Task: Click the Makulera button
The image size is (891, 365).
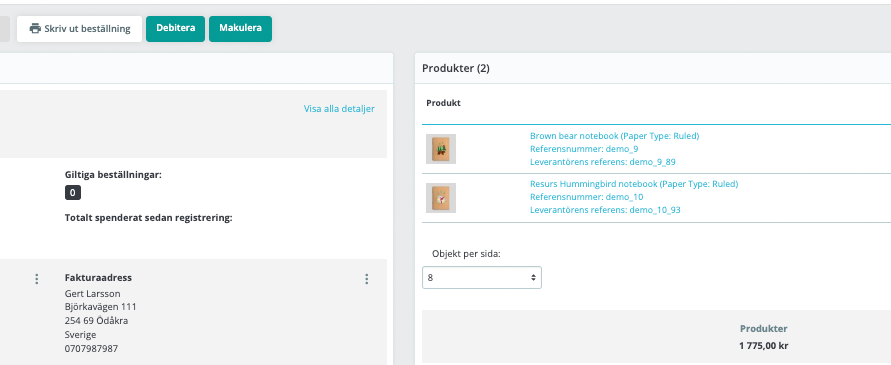Action: coord(240,28)
